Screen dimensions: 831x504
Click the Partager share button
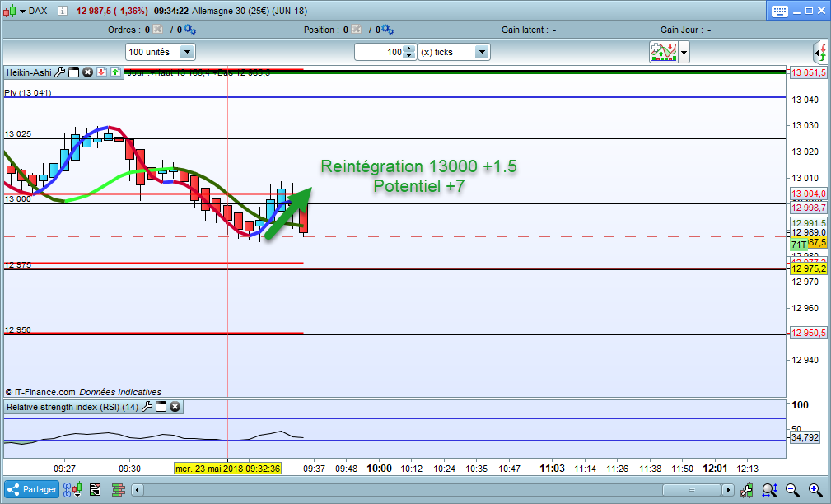pos(32,489)
